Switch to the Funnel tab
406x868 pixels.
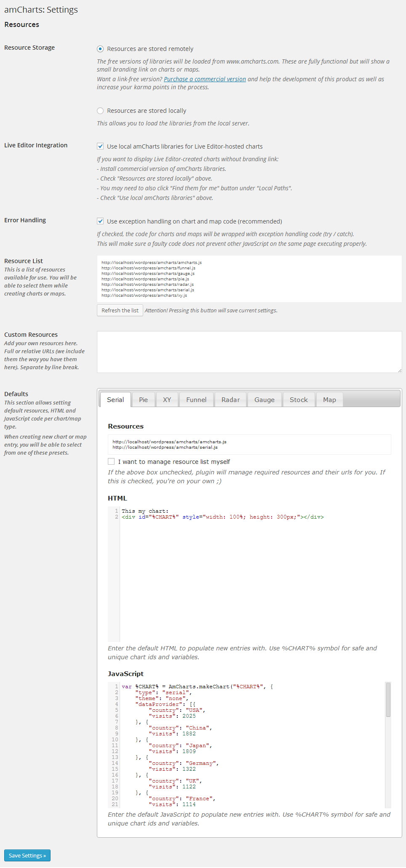(x=196, y=400)
